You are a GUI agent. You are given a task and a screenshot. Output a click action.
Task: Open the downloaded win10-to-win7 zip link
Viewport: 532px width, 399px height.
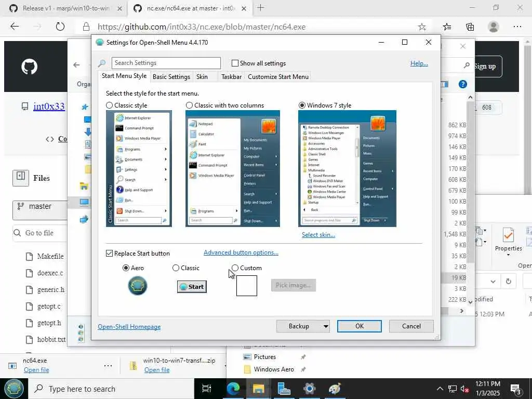pos(157,370)
